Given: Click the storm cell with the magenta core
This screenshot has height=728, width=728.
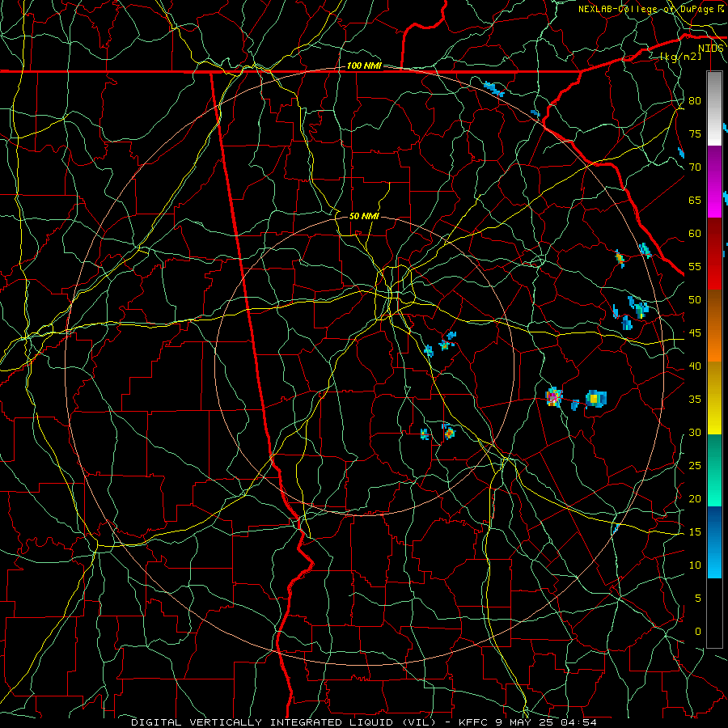Looking at the screenshot, I should click(553, 397).
